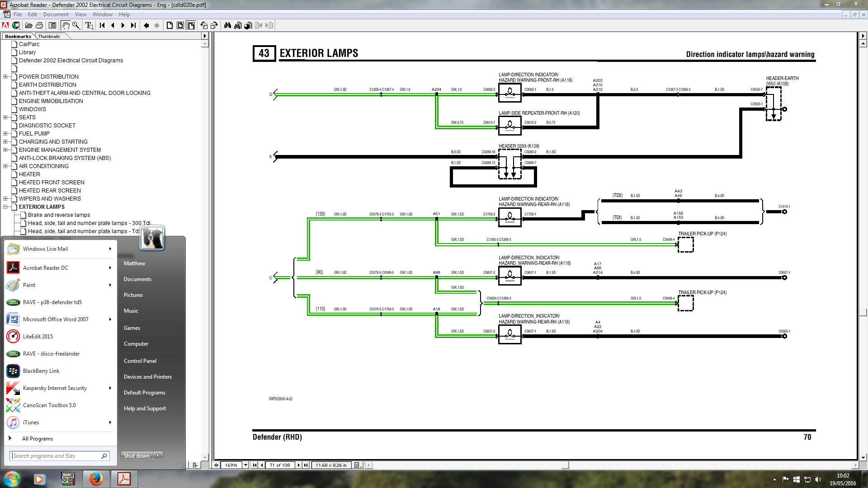Image resolution: width=868 pixels, height=488 pixels.
Task: Open the DIAGNOSTIC SOCKET bookmark
Action: (x=47, y=126)
